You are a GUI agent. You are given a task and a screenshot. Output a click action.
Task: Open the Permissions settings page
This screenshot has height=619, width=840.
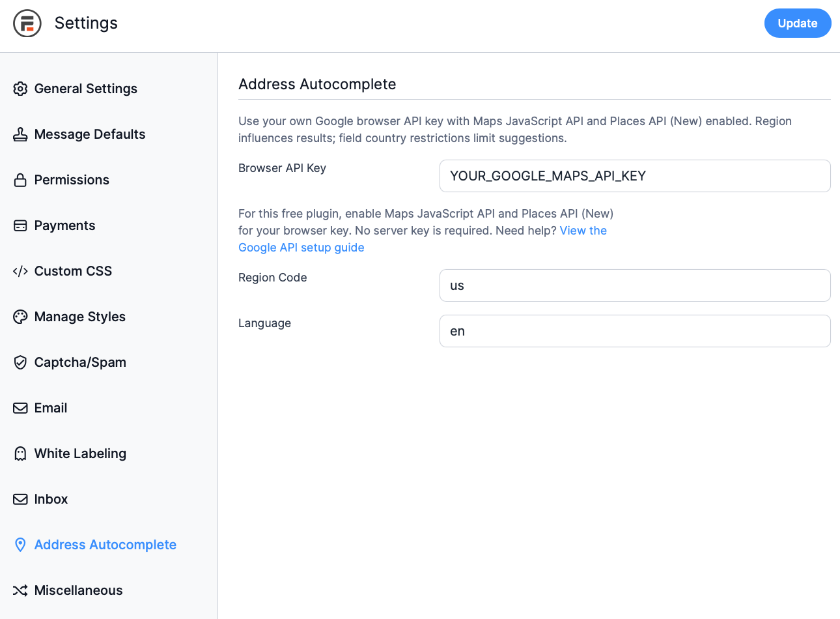[72, 180]
